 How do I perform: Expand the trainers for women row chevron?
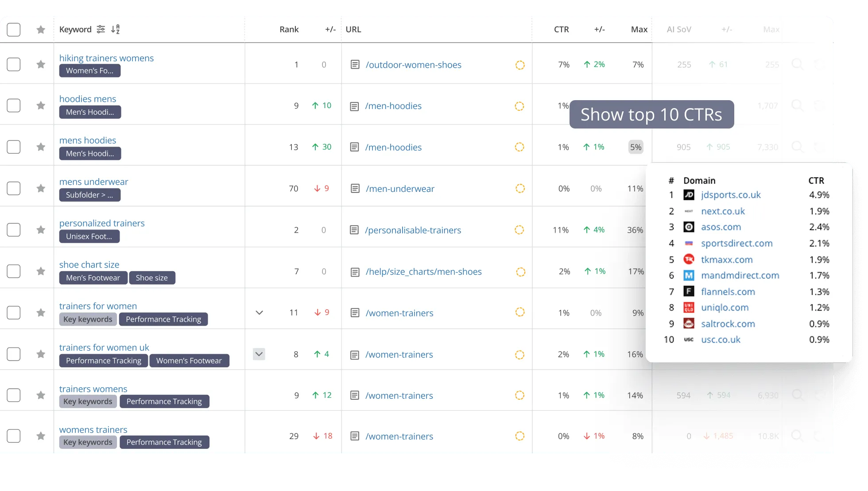point(260,312)
